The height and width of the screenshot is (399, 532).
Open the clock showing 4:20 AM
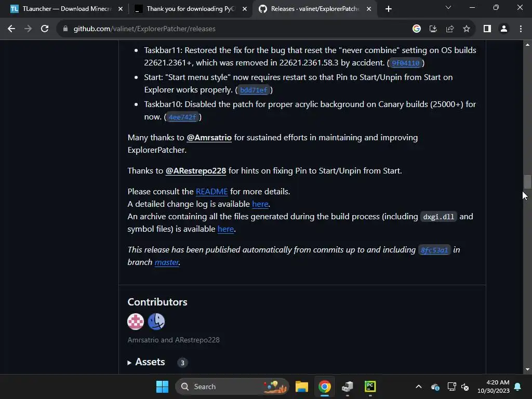pyautogui.click(x=494, y=387)
